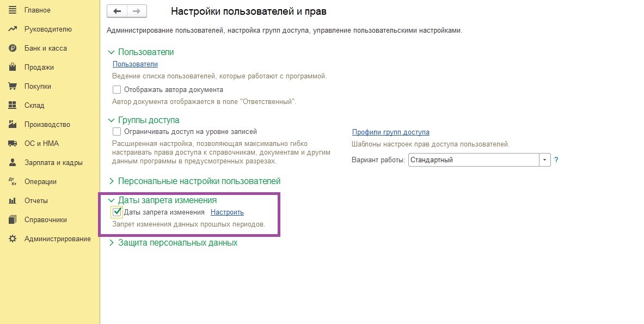This screenshot has width=644, height=324.
Task: Click the Банк и касса ruble icon
Action: pyautogui.click(x=13, y=48)
